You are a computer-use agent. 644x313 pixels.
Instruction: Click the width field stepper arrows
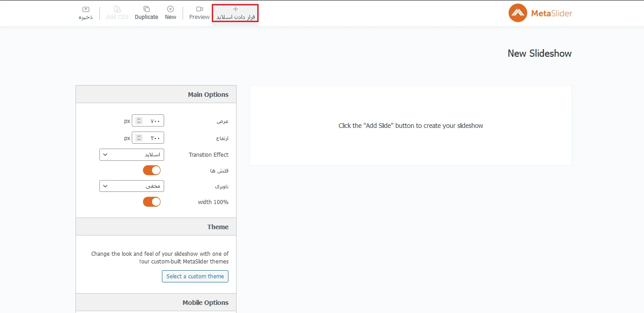tap(139, 121)
